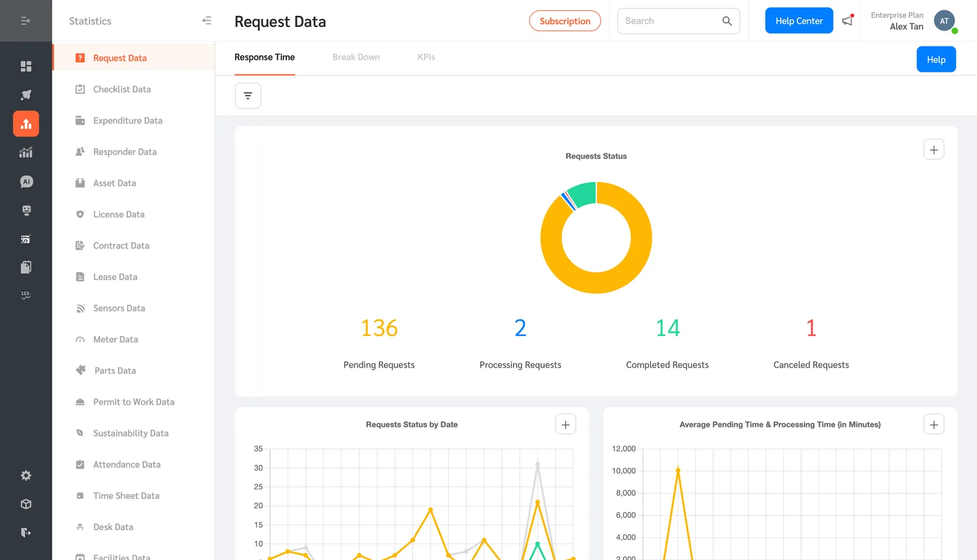Expand Requests Status by Date chart
977x560 pixels.
pos(565,424)
